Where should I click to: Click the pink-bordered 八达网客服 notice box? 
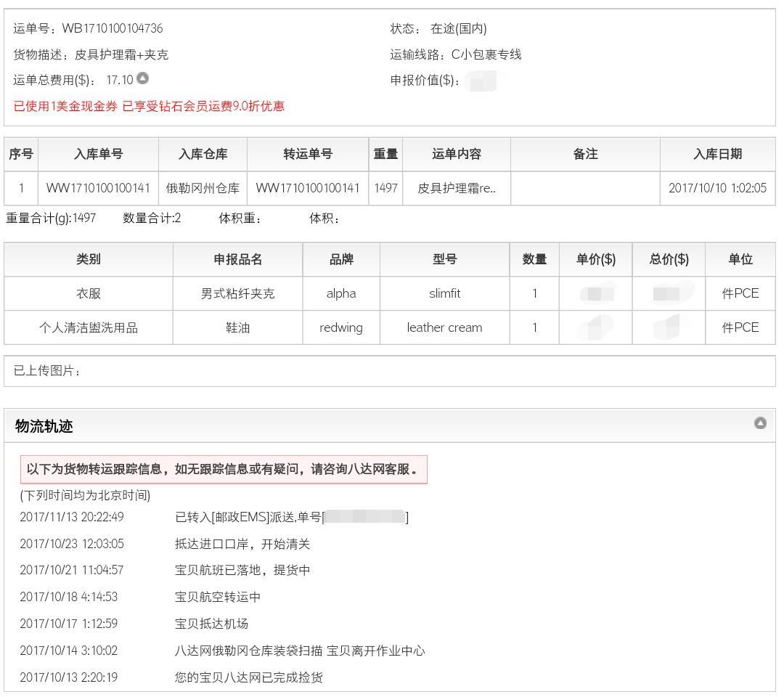coord(223,469)
